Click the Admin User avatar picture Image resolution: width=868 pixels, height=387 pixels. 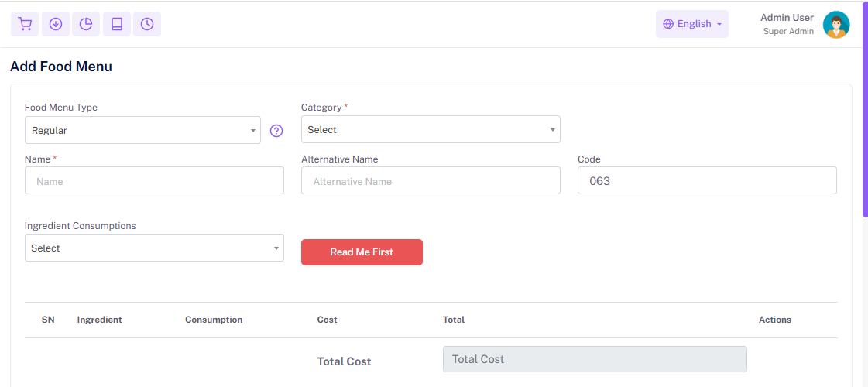click(x=835, y=25)
